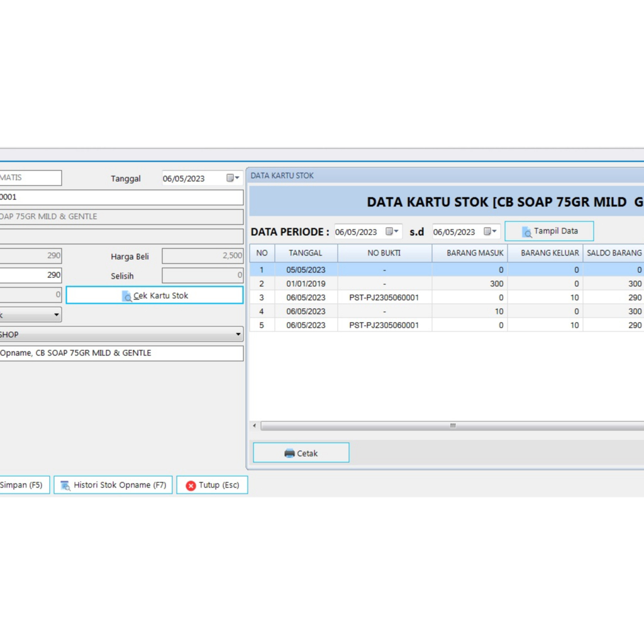Sort by the TANGGAL column header

[x=306, y=253]
